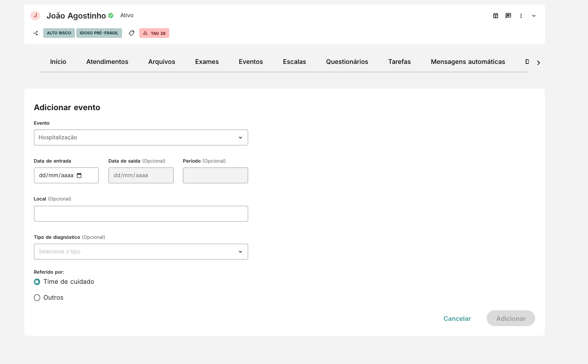Click the tag label icon
This screenshot has height=364, width=588.
tap(131, 33)
